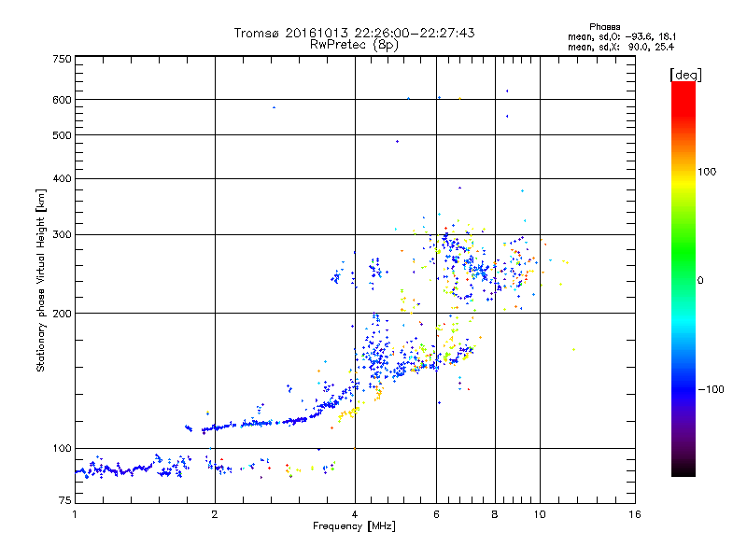Click the '100' colorbar tick label
The height and width of the screenshot is (560, 747).
(x=707, y=172)
